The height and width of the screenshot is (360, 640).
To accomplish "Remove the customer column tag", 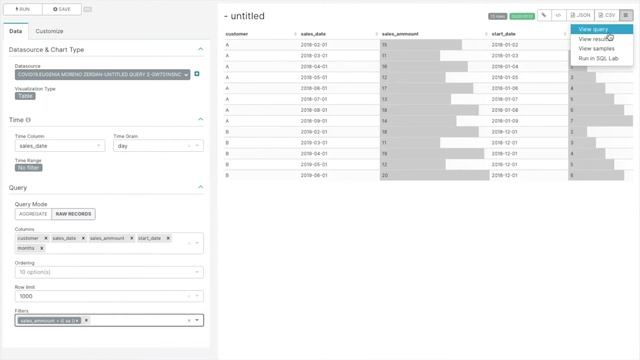I will 46,238.
